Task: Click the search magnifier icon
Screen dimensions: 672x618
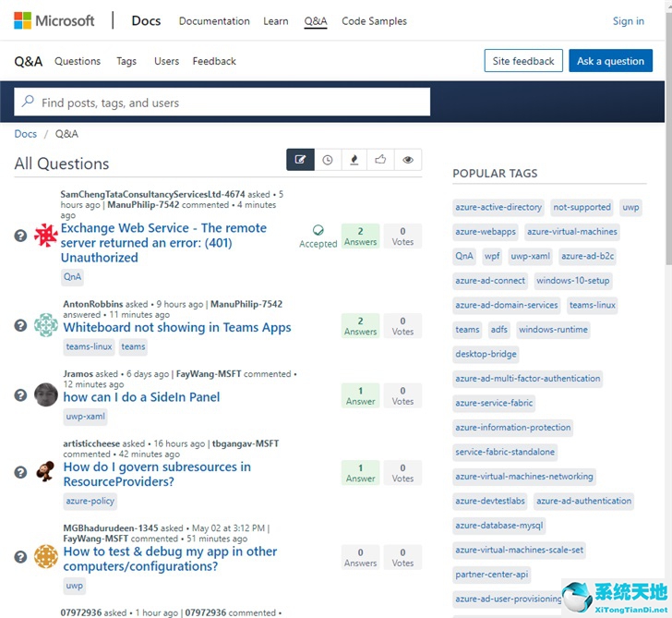Action: pos(29,102)
